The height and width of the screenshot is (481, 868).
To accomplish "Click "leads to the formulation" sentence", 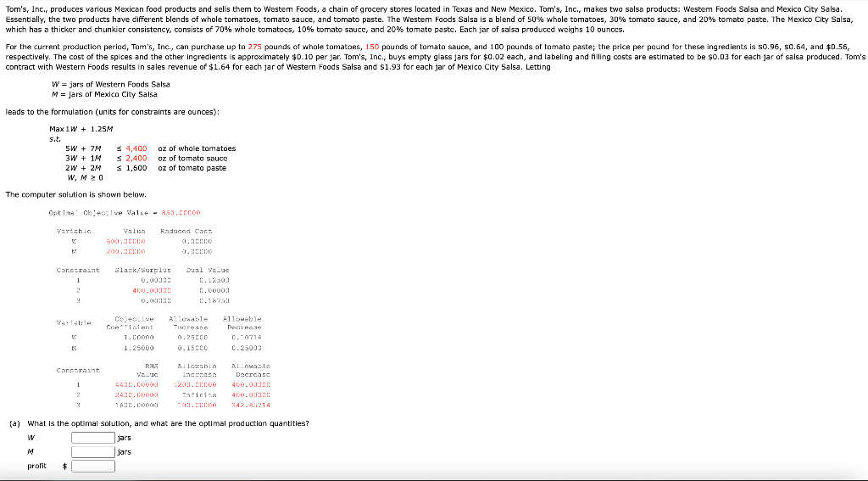I will pos(113,112).
